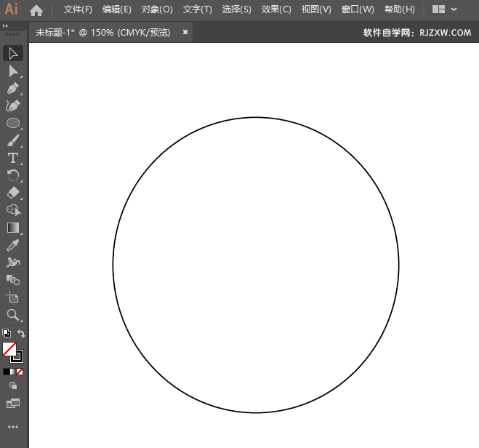Click the Illustrator home icon

(x=36, y=10)
